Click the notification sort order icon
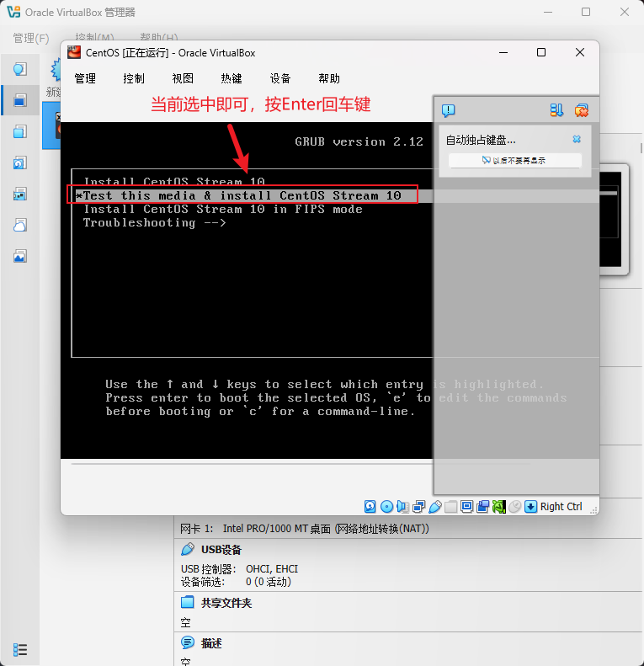 556,110
